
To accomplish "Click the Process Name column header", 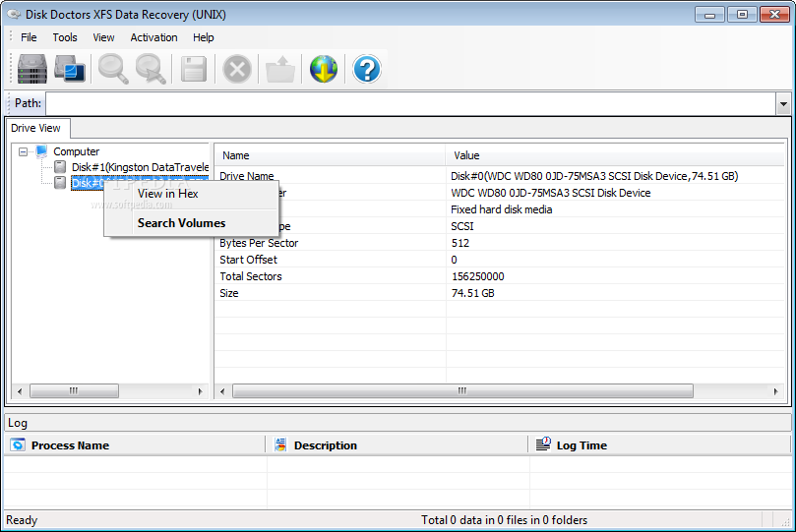I will (135, 444).
